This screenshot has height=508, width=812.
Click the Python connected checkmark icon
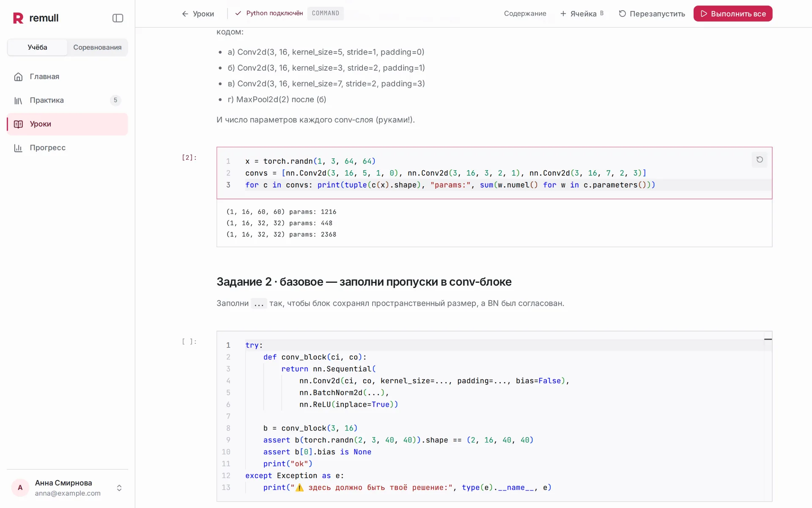[x=238, y=13]
